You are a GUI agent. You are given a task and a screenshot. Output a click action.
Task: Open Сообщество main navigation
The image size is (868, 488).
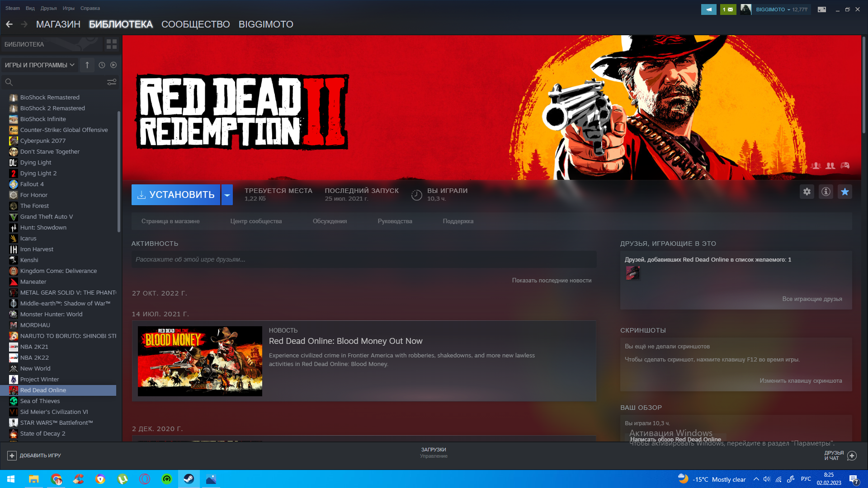(196, 24)
